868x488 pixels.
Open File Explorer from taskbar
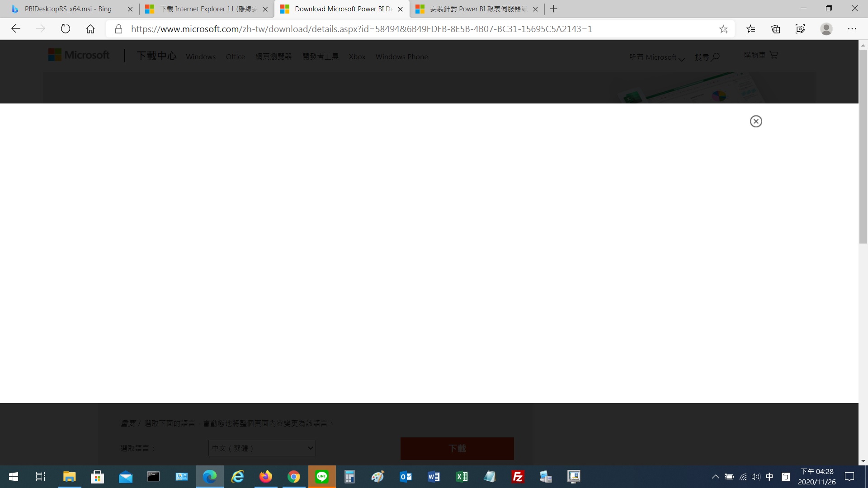pyautogui.click(x=69, y=477)
